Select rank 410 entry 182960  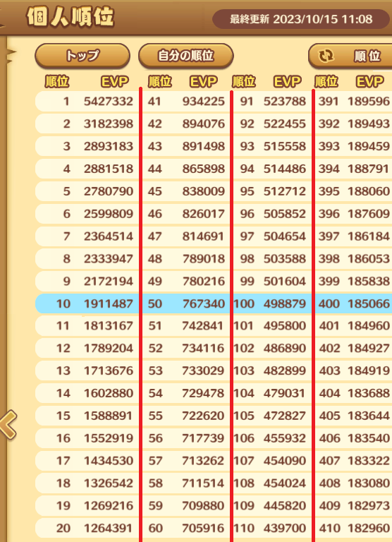pyautogui.click(x=354, y=528)
